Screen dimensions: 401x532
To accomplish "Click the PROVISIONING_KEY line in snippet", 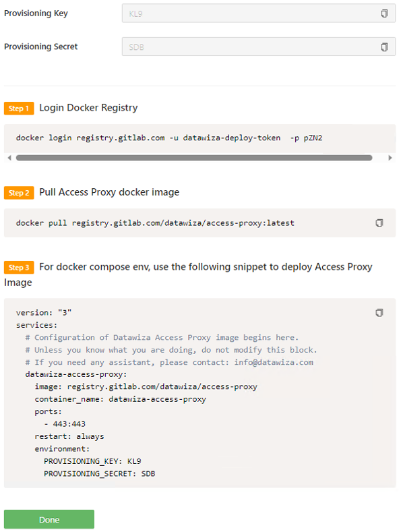I will point(92,461).
